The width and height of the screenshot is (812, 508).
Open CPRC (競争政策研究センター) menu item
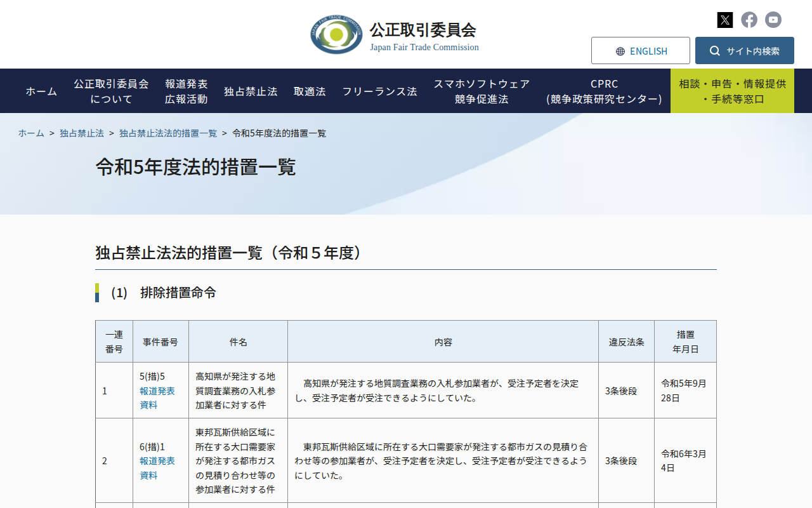click(604, 91)
